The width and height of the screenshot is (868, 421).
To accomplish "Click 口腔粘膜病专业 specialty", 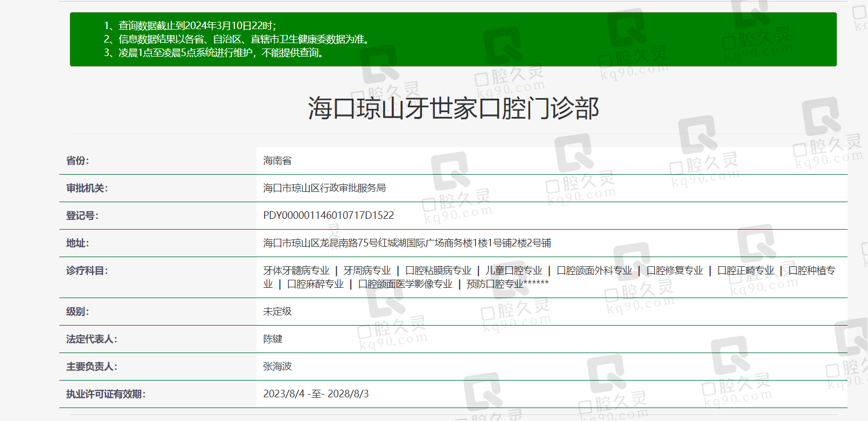I will (x=438, y=271).
